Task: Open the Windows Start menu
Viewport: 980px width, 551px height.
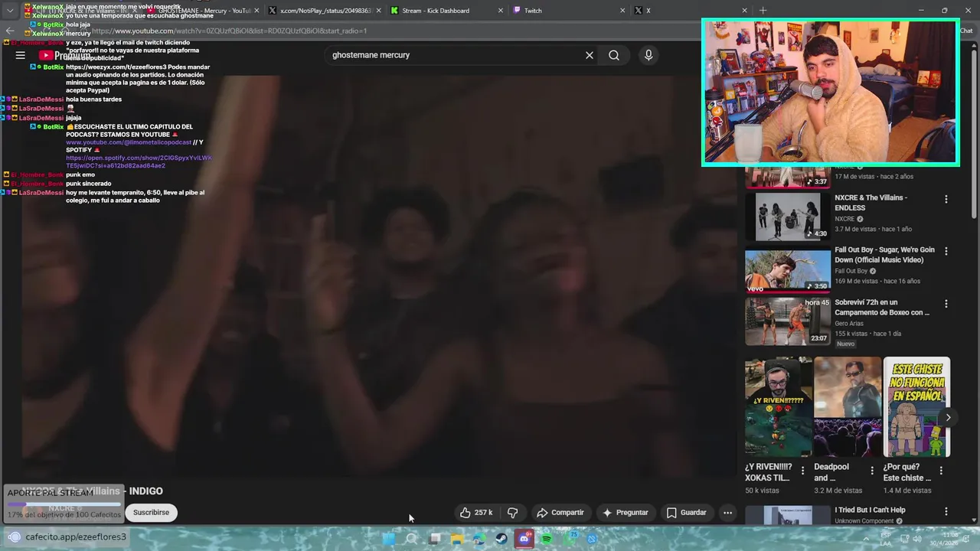Action: (x=389, y=539)
